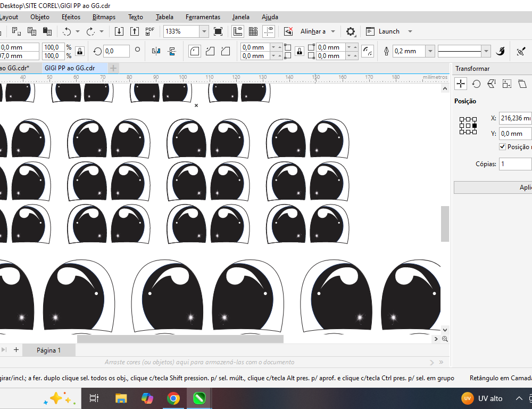Click the Paste clipboard toolbar icon
Screen dimensions: 532x409
(47, 31)
